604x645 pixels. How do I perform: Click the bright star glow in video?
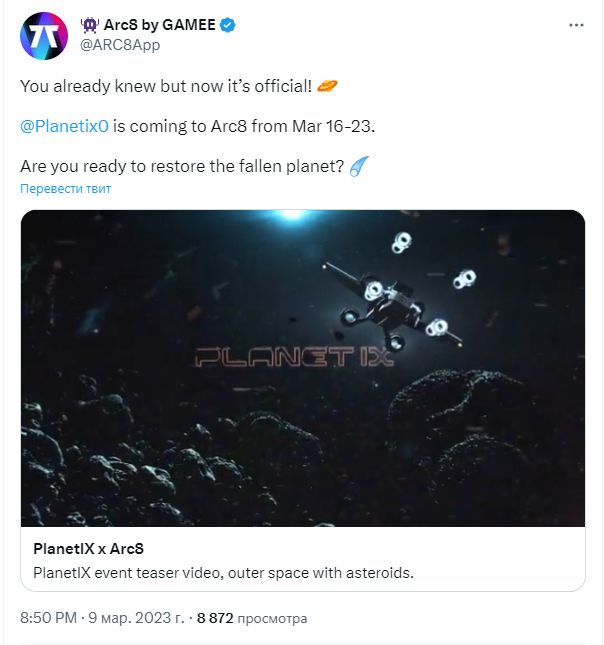pyautogui.click(x=293, y=214)
